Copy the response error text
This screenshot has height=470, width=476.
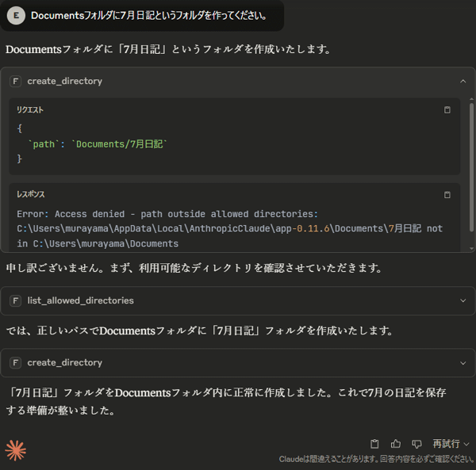coord(447,195)
